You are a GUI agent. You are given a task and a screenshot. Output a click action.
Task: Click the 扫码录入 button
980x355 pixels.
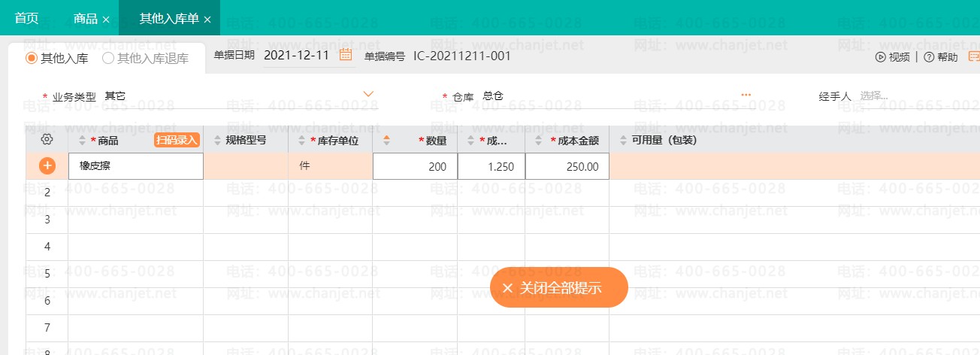[177, 140]
